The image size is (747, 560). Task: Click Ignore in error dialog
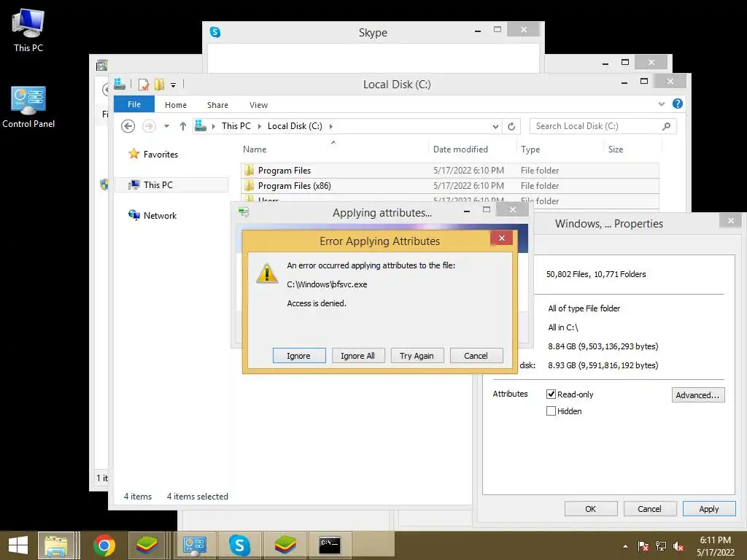click(298, 356)
